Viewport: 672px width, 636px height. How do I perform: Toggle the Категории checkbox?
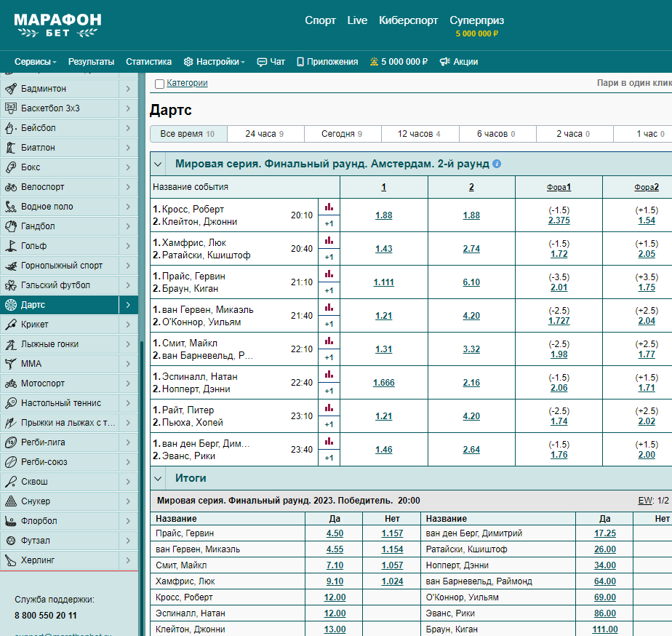click(159, 84)
